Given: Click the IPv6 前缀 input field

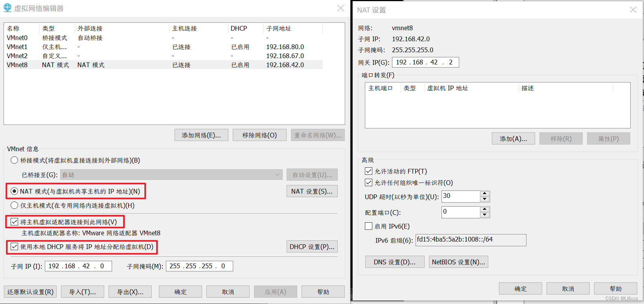Looking at the screenshot, I should pyautogui.click(x=471, y=240).
